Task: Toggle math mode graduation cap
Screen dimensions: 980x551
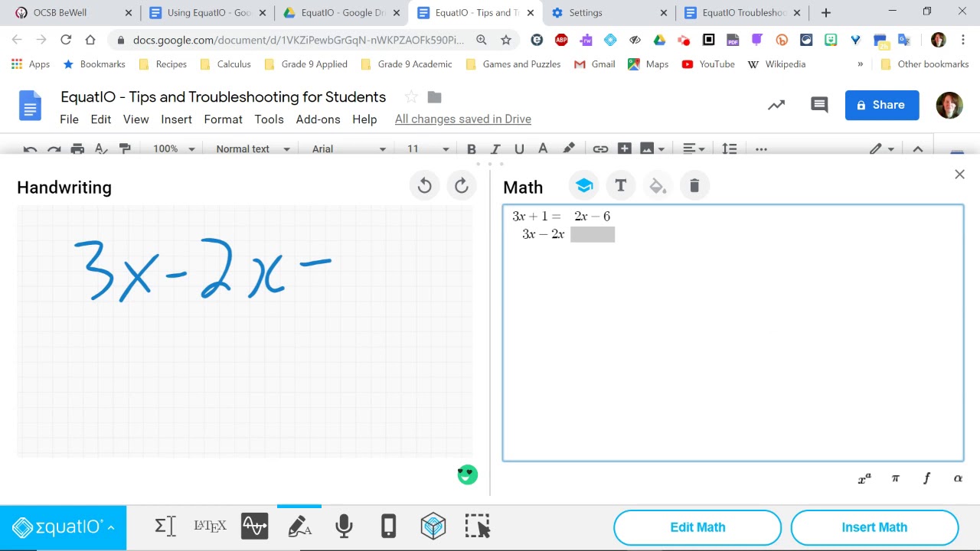Action: point(584,186)
